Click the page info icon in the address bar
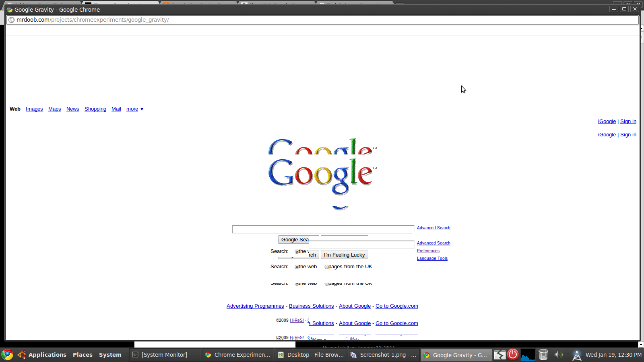Viewport: 644px width, 362px height. pyautogui.click(x=12, y=20)
